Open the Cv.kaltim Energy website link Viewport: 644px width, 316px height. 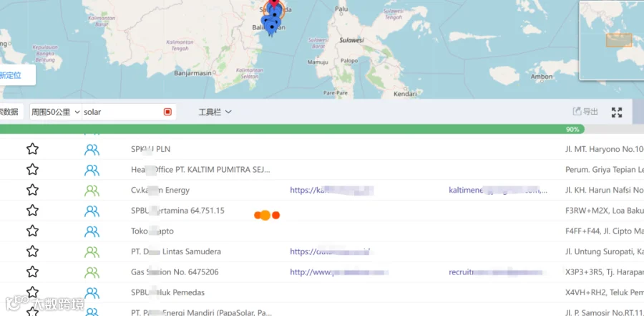[332, 190]
